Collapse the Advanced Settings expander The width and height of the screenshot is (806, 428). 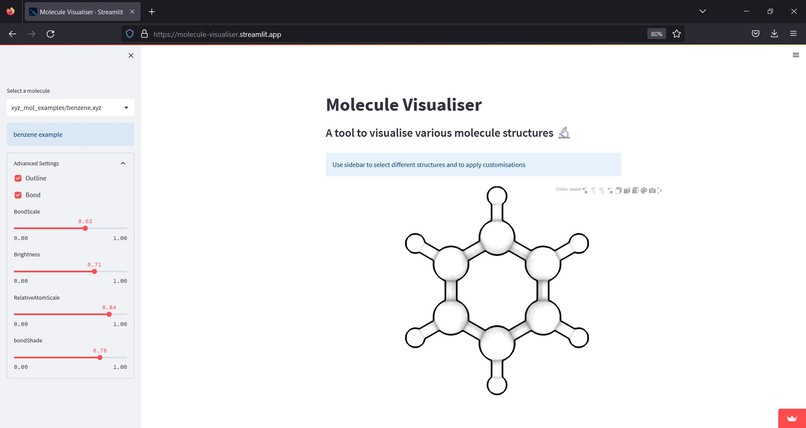tap(70, 163)
